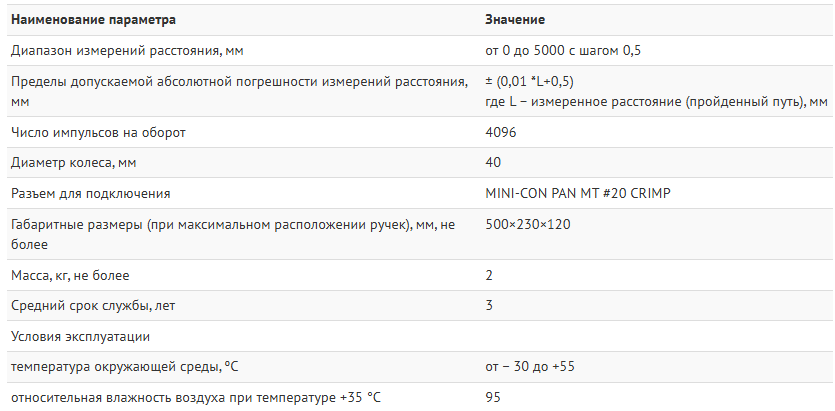Click the temperature value "от – 30 до +55"

pos(530,366)
